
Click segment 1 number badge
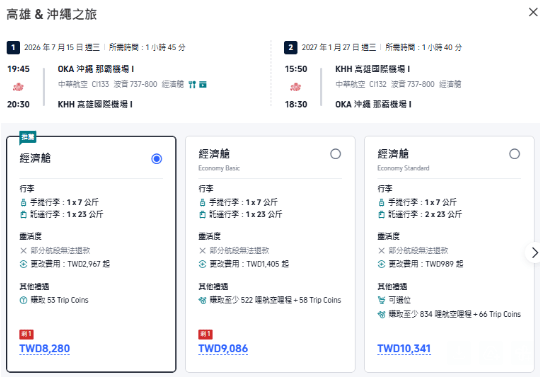tap(13, 48)
